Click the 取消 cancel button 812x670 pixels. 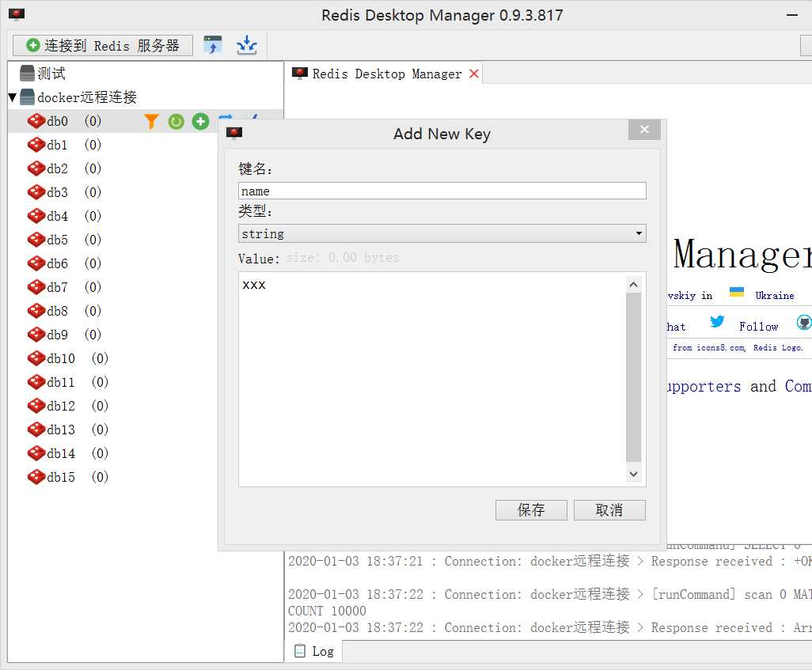[609, 510]
